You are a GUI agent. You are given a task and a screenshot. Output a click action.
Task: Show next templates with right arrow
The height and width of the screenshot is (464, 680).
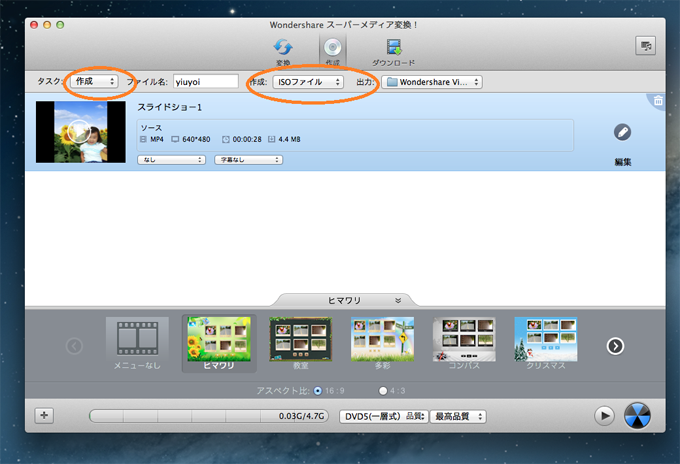click(615, 346)
